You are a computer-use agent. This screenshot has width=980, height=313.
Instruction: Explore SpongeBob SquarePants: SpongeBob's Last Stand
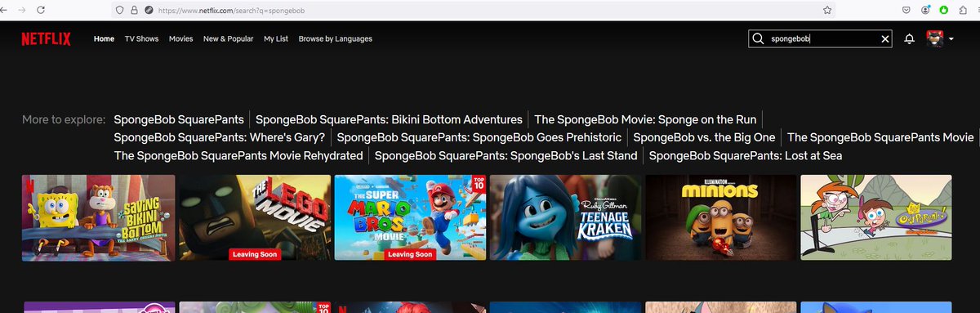click(x=506, y=155)
